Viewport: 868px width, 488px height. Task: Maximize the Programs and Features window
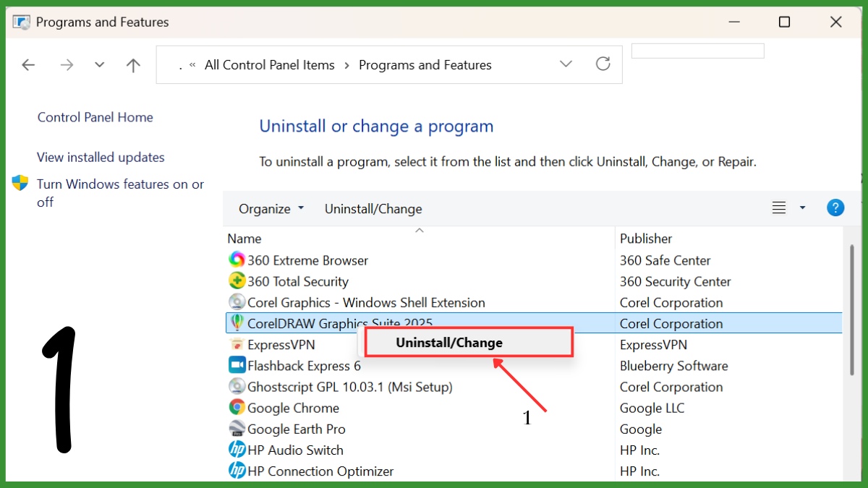784,22
